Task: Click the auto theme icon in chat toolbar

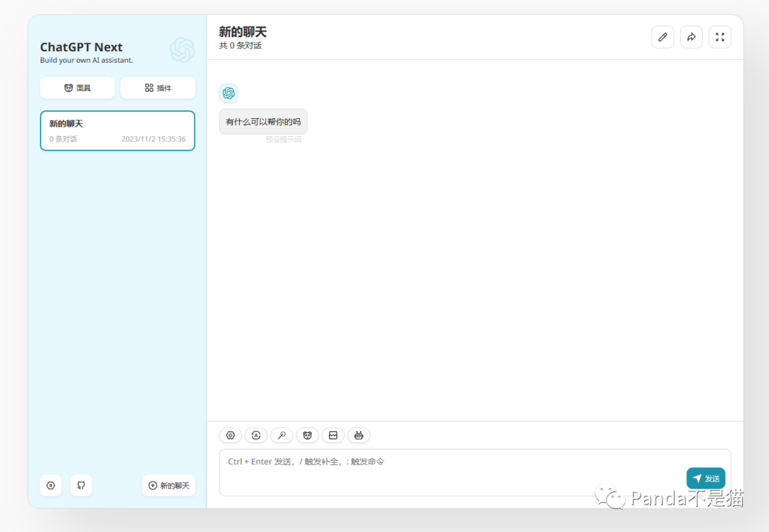Action: click(x=256, y=435)
